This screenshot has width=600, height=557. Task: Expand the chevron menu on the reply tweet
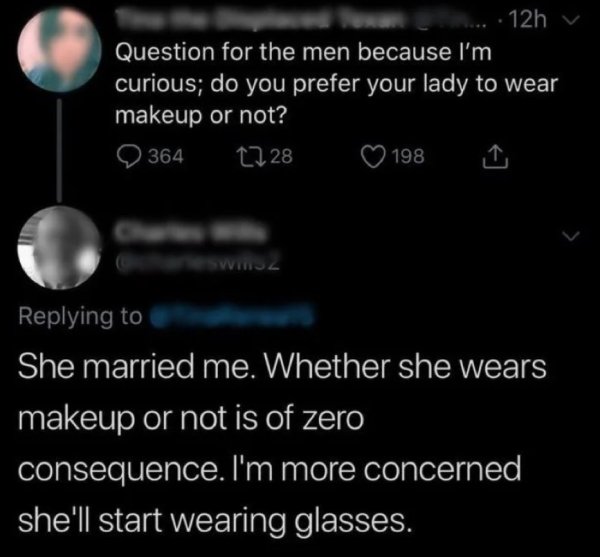[x=570, y=235]
